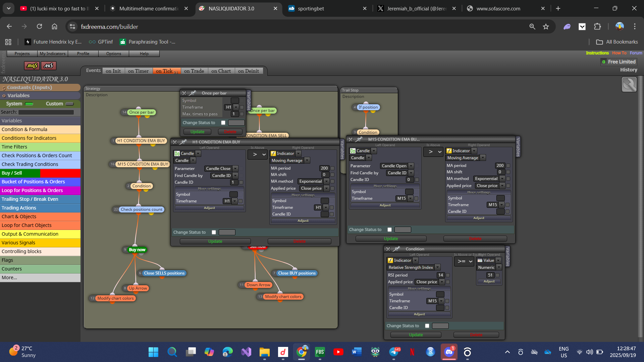Toggle the Custom variables switch
644x362 pixels.
[x=69, y=104]
